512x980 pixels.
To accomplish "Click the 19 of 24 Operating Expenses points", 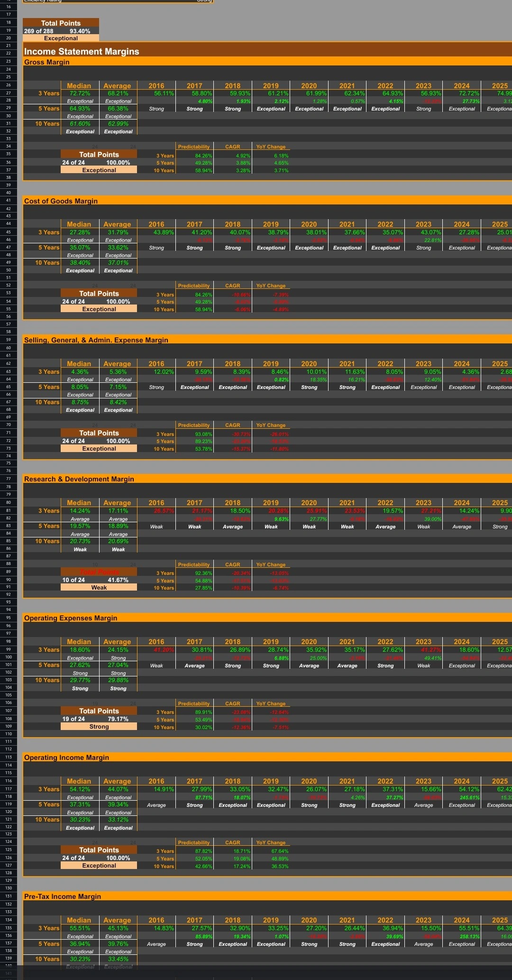I will click(73, 719).
